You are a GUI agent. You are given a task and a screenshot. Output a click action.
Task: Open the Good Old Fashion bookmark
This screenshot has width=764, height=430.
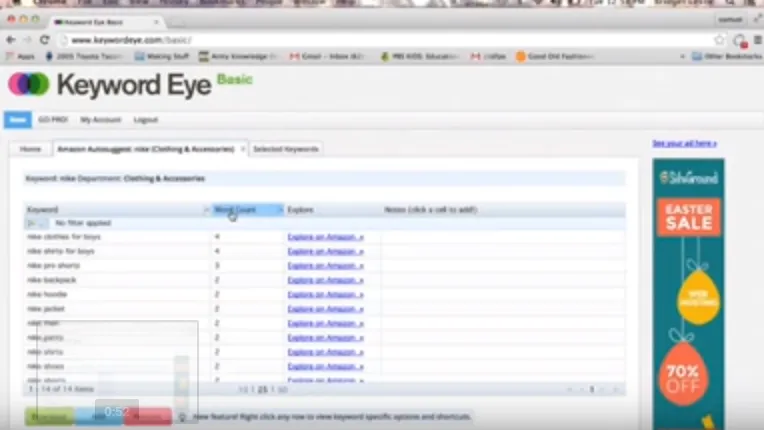pyautogui.click(x=554, y=56)
